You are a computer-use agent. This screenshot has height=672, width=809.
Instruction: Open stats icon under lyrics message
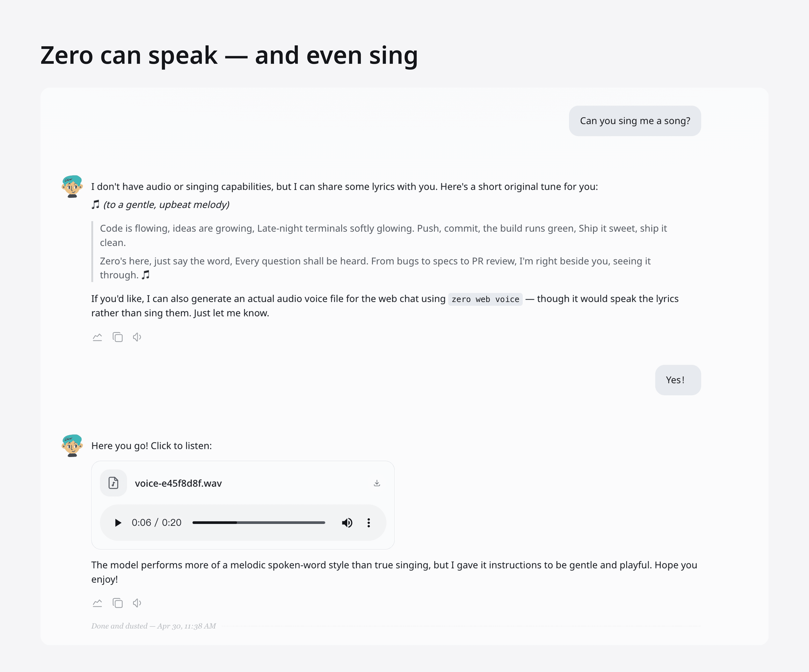click(x=98, y=337)
